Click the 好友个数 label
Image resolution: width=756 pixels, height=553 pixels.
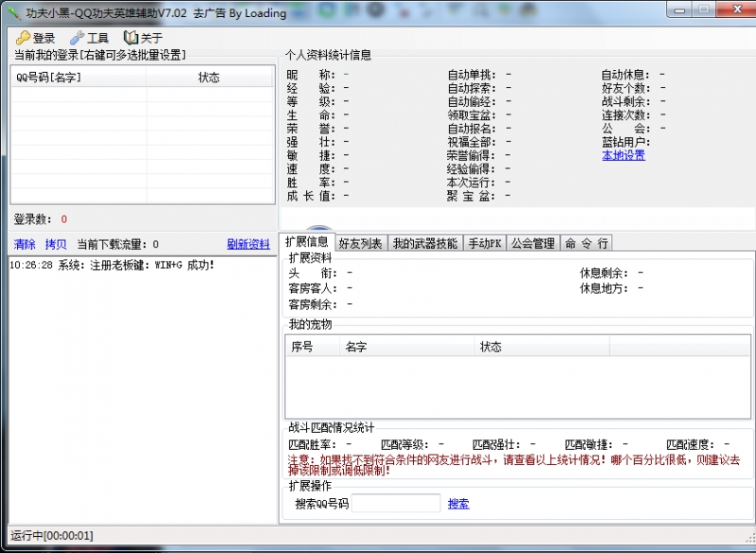coord(626,88)
